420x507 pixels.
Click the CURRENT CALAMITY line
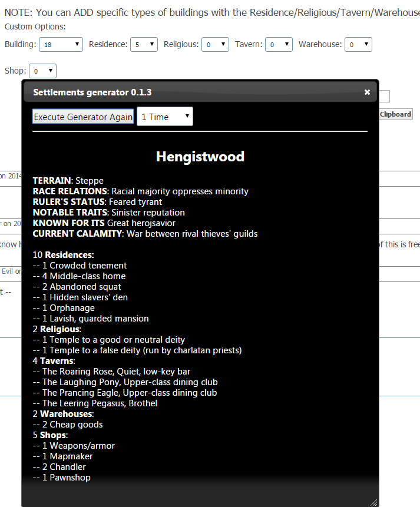145,234
